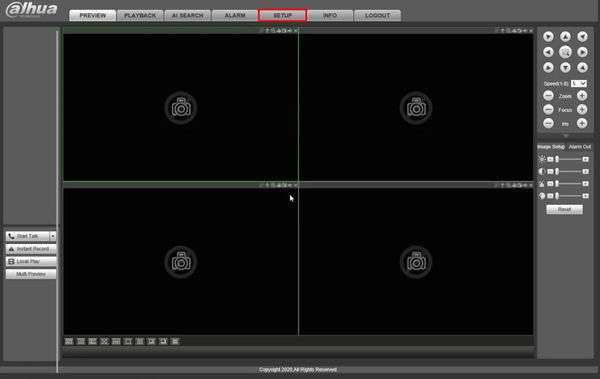Switch to the Alarm Out tab
The width and height of the screenshot is (600, 379).
pyautogui.click(x=579, y=147)
